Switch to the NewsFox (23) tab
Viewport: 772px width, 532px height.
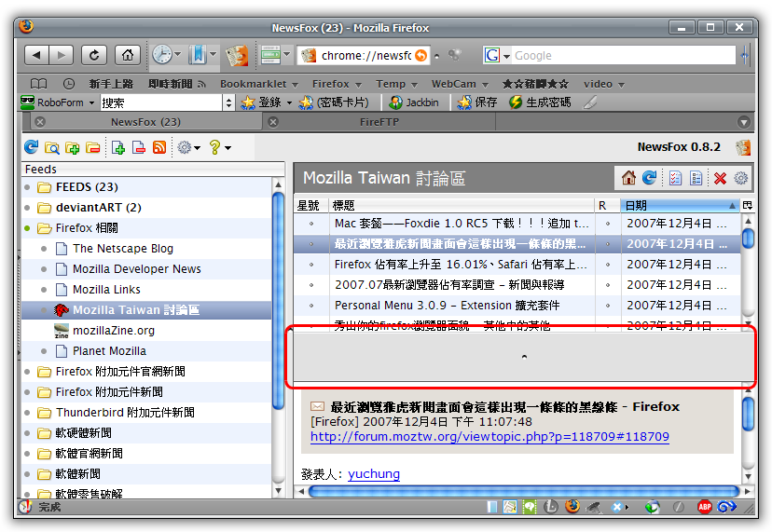point(145,121)
